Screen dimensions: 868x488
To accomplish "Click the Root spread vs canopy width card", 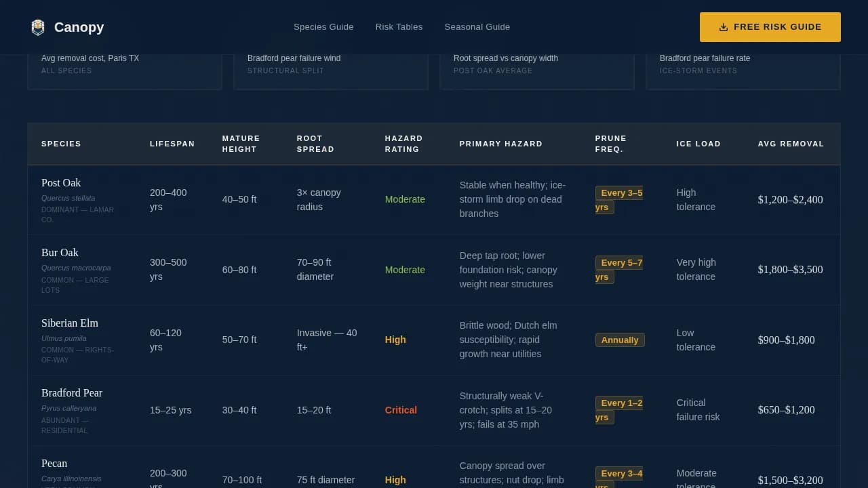I will 537,71.
